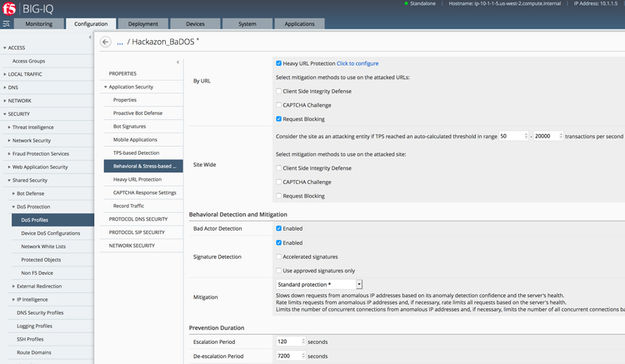Collapse the DoS Protection tree node

point(14,207)
